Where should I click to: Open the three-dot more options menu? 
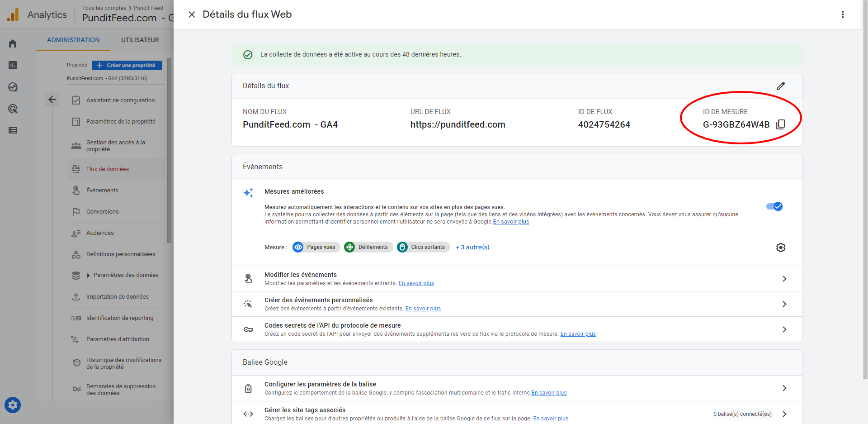click(x=843, y=14)
